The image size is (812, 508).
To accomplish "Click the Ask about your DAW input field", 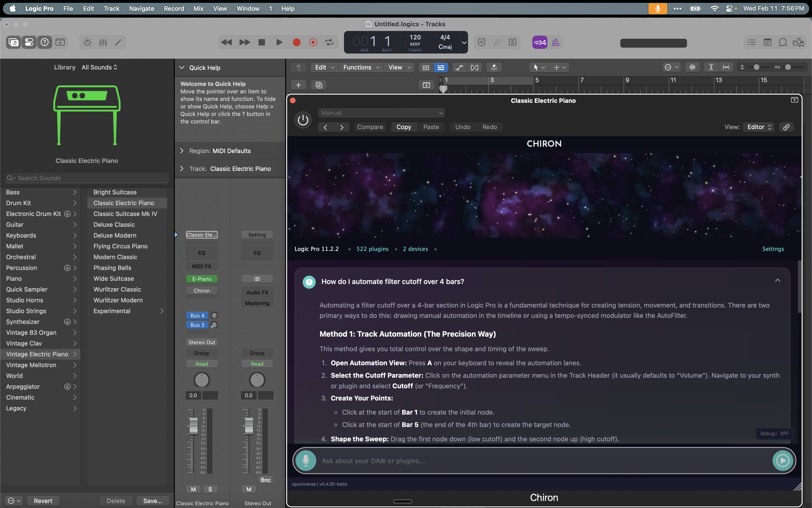I will (504, 461).
